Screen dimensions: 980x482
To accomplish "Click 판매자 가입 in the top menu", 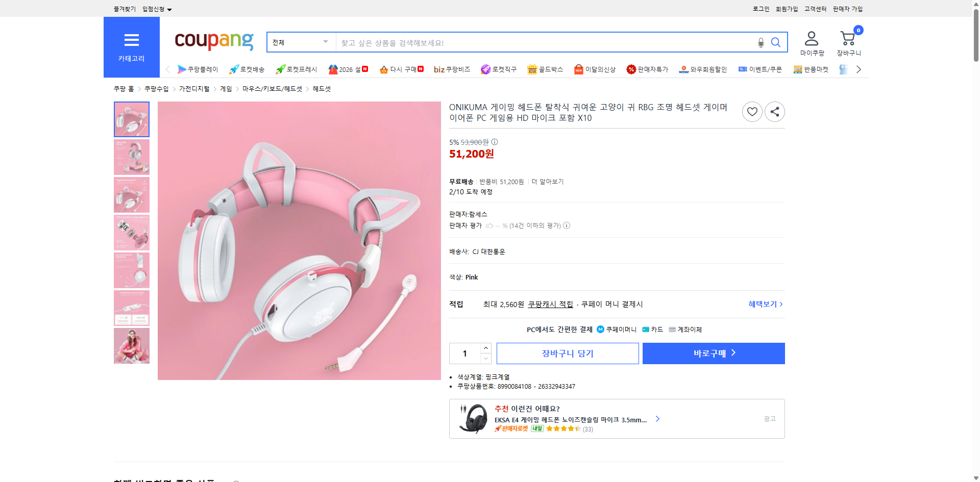I will click(847, 8).
